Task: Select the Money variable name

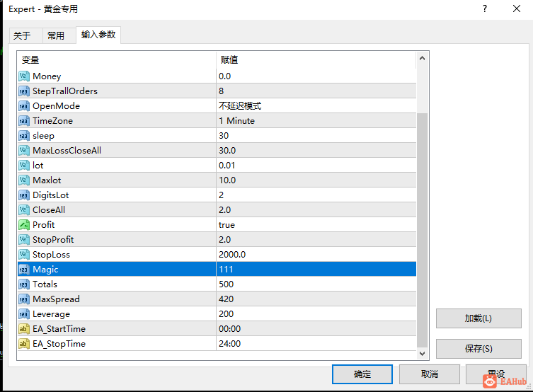Action: (x=47, y=76)
